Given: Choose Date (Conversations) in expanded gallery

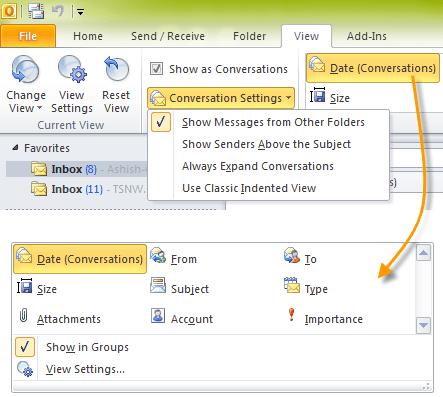Looking at the screenshot, I should (80, 259).
